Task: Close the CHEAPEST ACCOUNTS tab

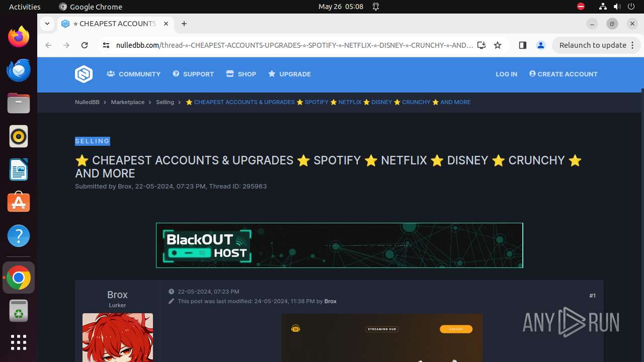Action: 166,24
